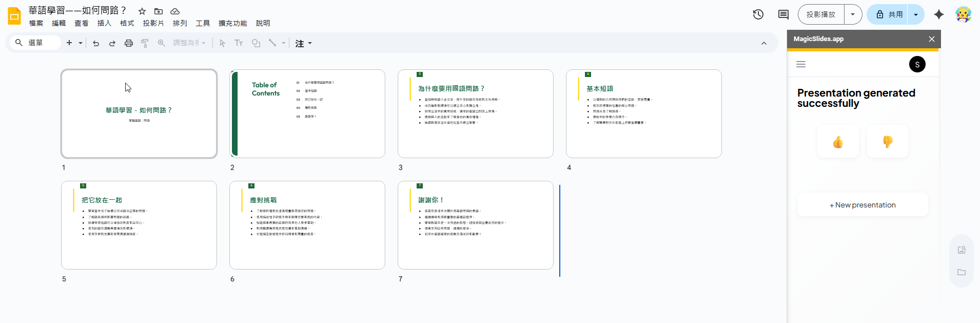Open MagicSlides hamburger menu
The height and width of the screenshot is (323, 980).
[801, 64]
